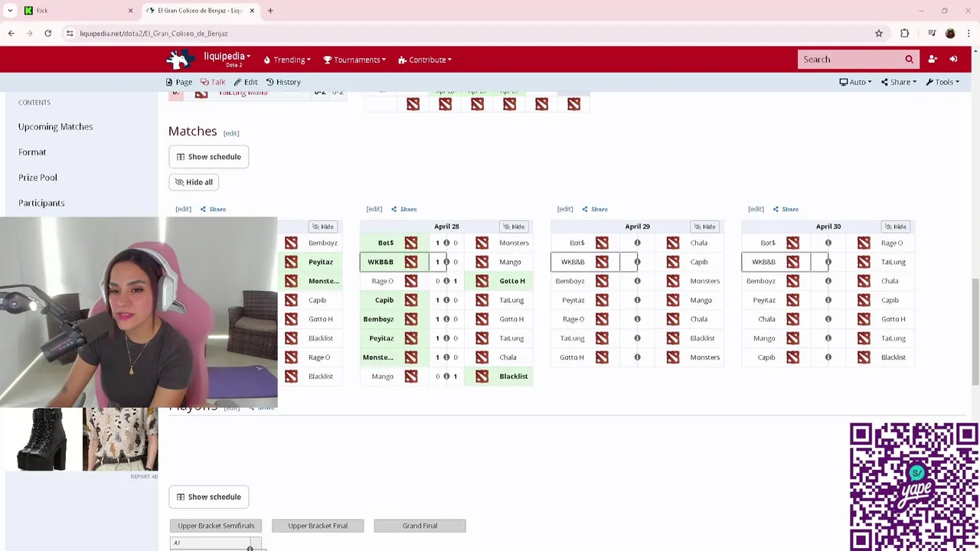Expand the Tournaments dropdown menu
The image size is (980, 551).
pyautogui.click(x=354, y=60)
